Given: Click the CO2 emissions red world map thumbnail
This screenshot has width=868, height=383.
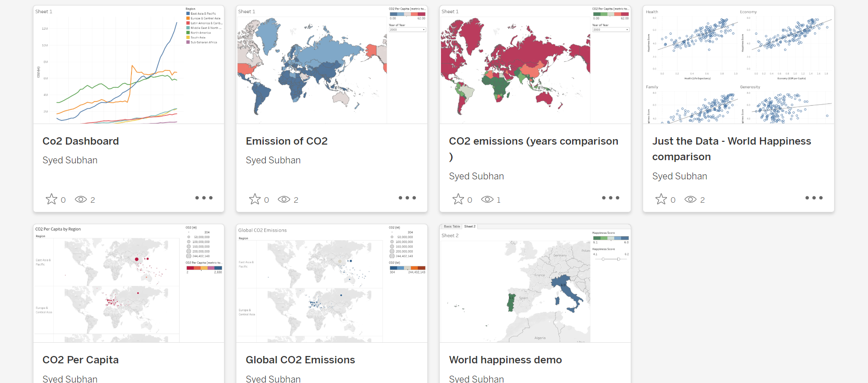Looking at the screenshot, I should pos(535,65).
